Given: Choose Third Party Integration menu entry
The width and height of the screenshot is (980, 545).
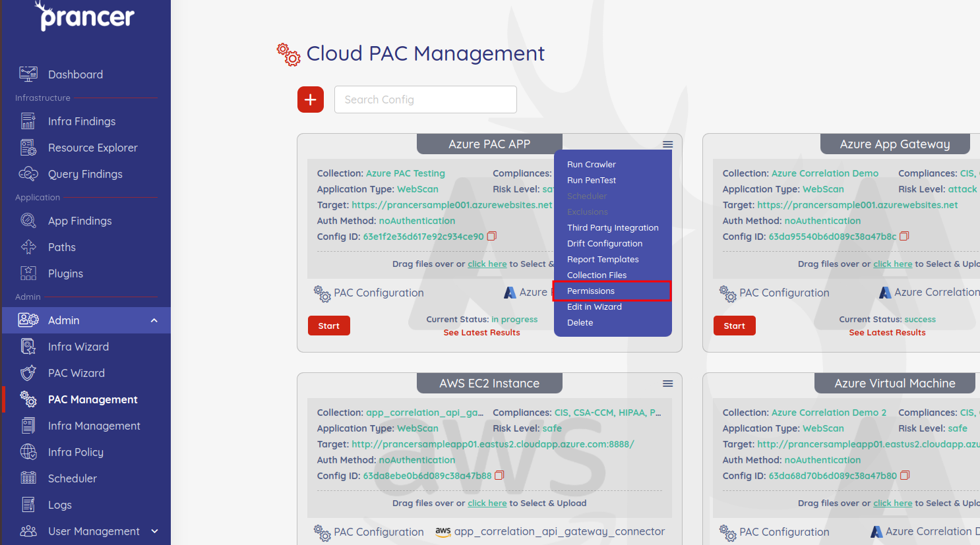Looking at the screenshot, I should (x=613, y=227).
